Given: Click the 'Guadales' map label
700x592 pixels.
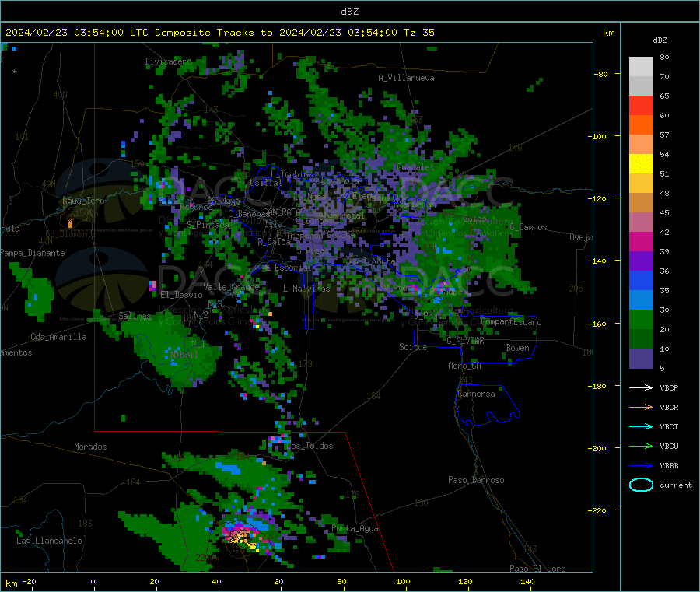Looking at the screenshot, I should click(x=415, y=167).
